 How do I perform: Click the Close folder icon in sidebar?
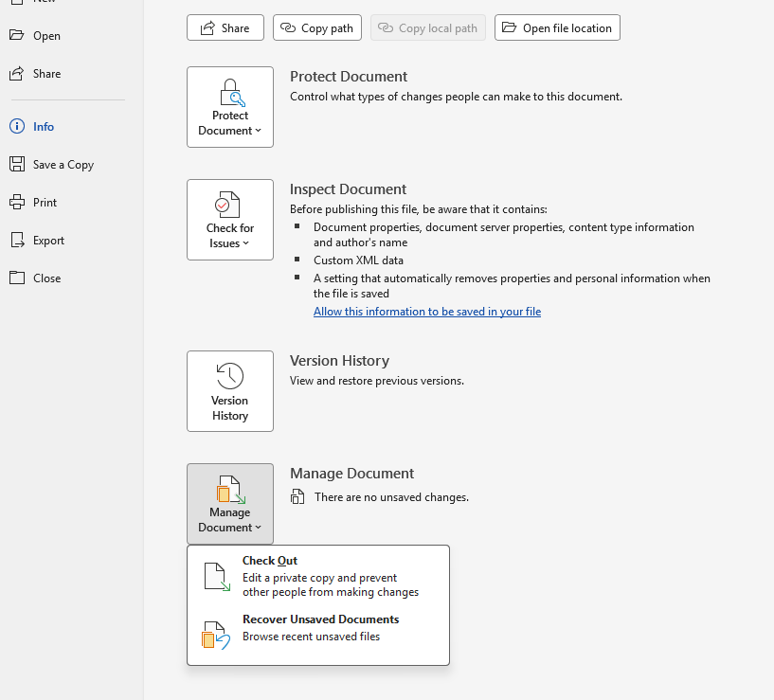coord(17,278)
